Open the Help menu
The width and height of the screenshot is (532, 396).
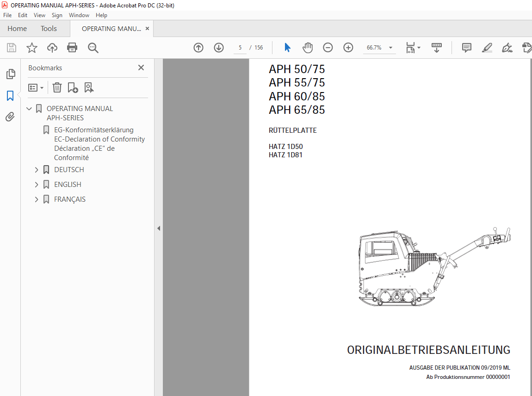tap(101, 15)
